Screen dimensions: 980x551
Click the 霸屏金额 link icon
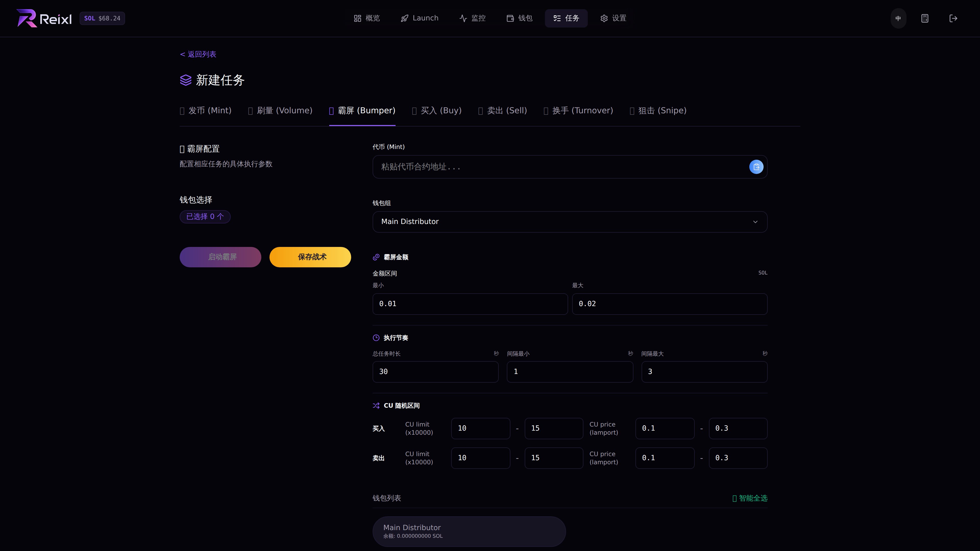[x=376, y=257]
